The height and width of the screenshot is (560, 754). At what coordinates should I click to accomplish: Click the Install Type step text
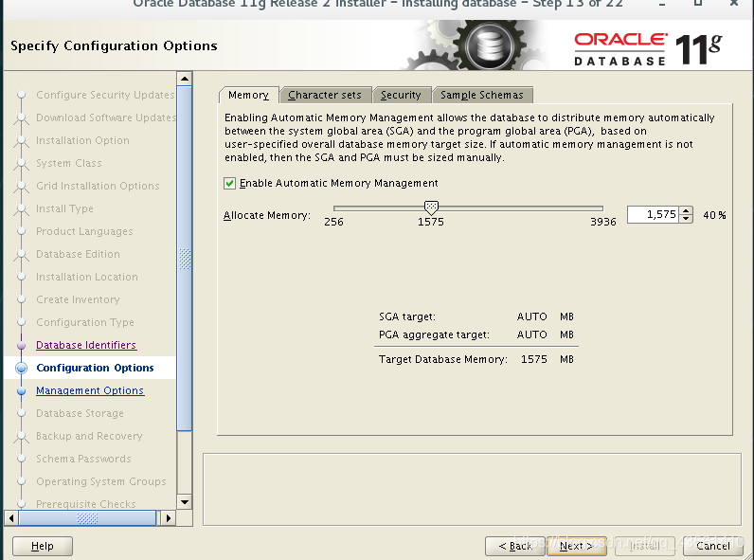click(x=64, y=208)
